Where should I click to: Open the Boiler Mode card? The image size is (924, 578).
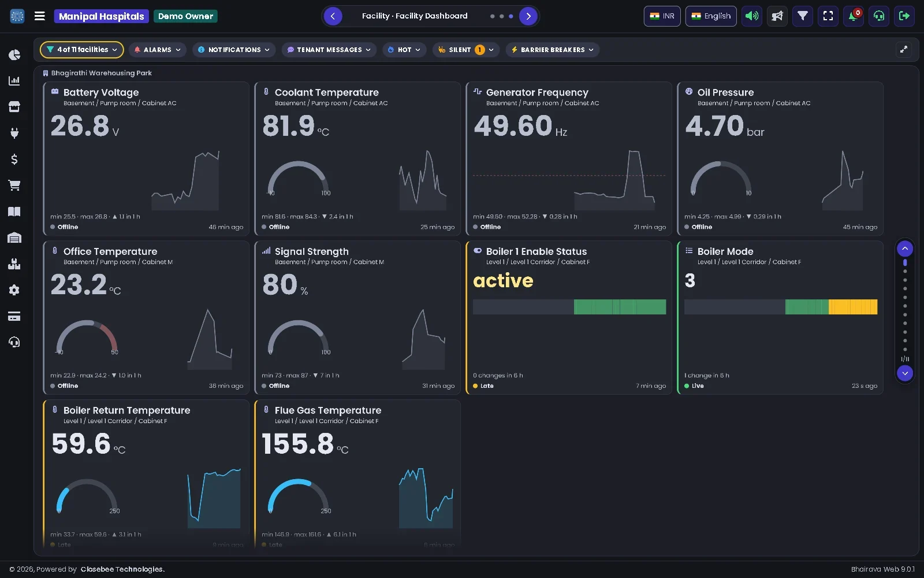coord(780,317)
